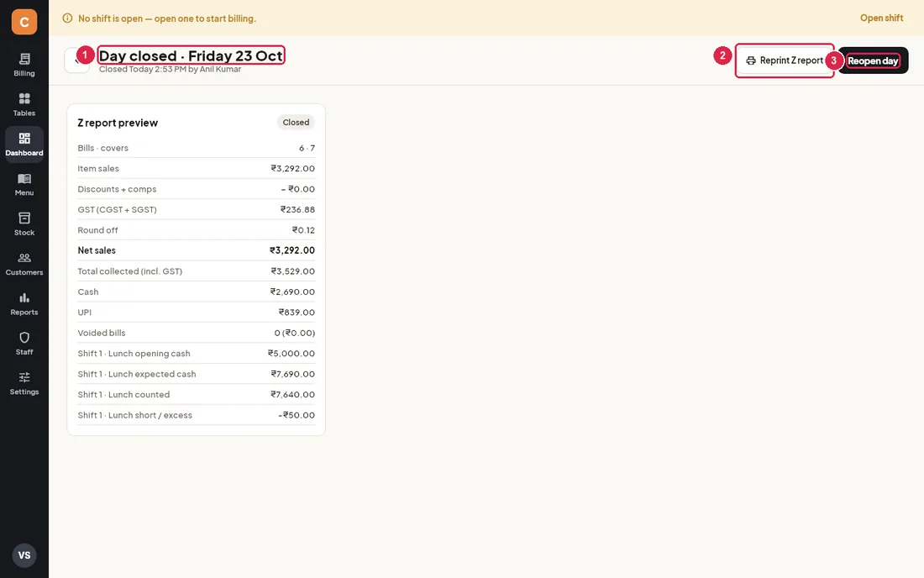This screenshot has height=578, width=924.
Task: Click GST (CGST + SGST) amount ₹236.88
Action: [x=297, y=210]
